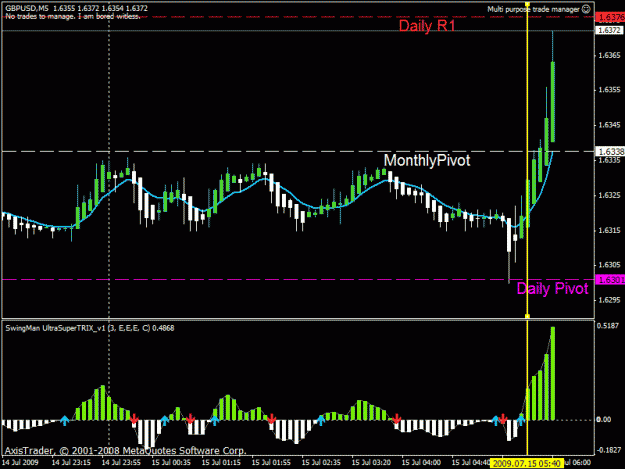The width and height of the screenshot is (625, 469).
Task: Click the 1.6345 price axis value
Action: (609, 125)
